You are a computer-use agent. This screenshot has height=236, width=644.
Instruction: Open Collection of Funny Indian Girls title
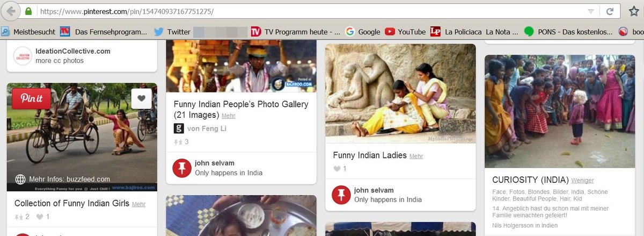pyautogui.click(x=72, y=204)
